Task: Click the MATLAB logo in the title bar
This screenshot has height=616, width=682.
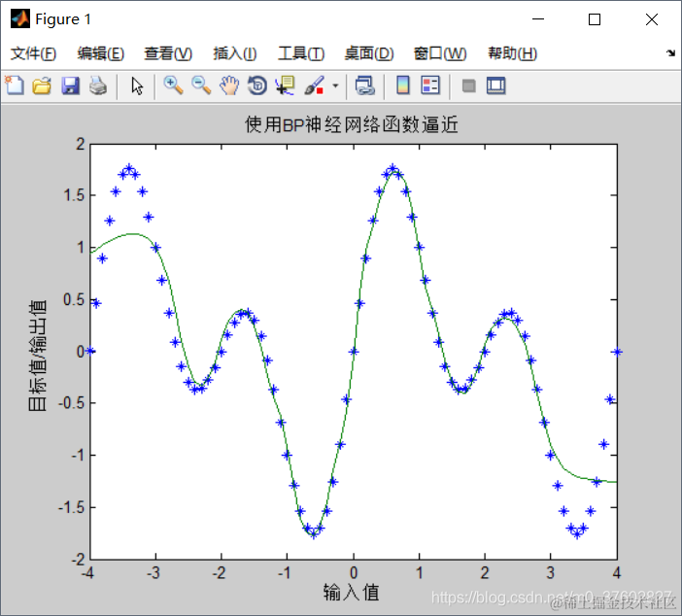Action: tap(20, 18)
